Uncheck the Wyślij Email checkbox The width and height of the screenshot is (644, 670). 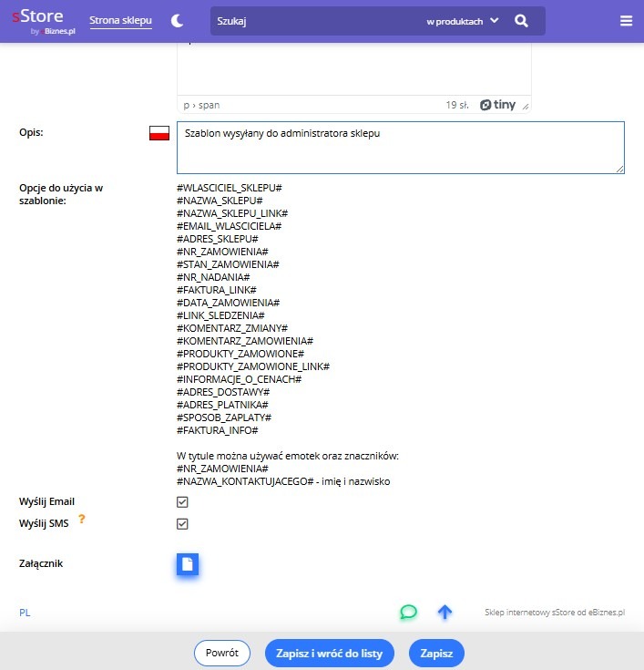[x=182, y=502]
